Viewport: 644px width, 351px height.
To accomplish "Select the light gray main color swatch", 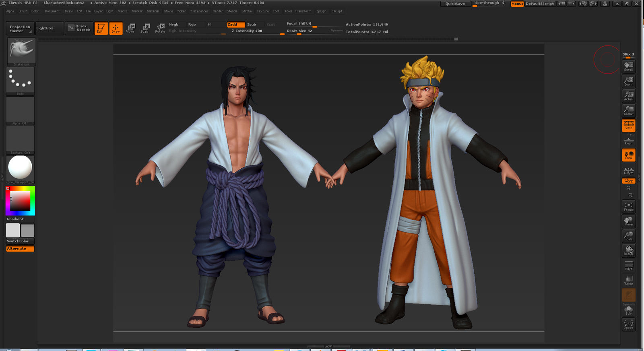I will click(x=13, y=230).
